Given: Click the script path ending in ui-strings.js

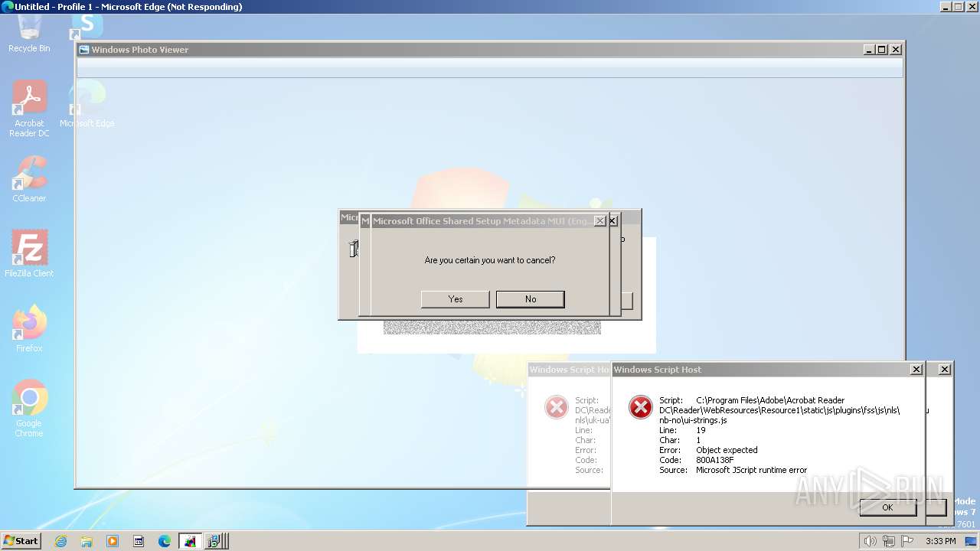Looking at the screenshot, I should click(x=779, y=410).
